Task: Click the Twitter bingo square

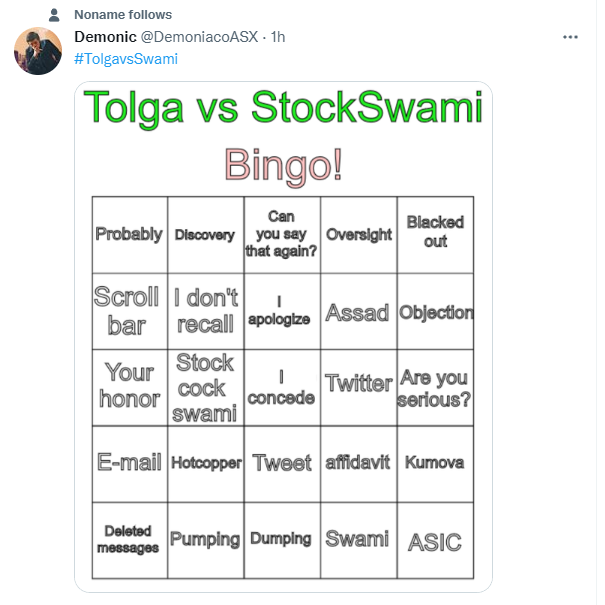Action: click(359, 388)
